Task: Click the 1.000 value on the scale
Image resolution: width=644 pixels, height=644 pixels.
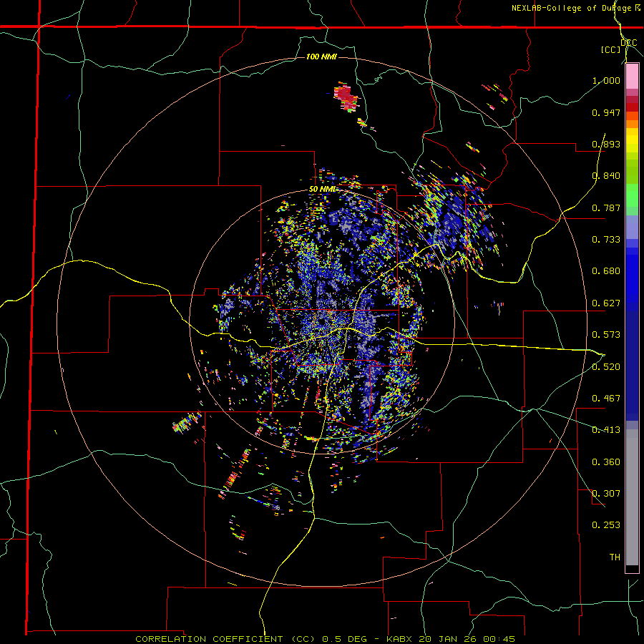Action: point(606,80)
